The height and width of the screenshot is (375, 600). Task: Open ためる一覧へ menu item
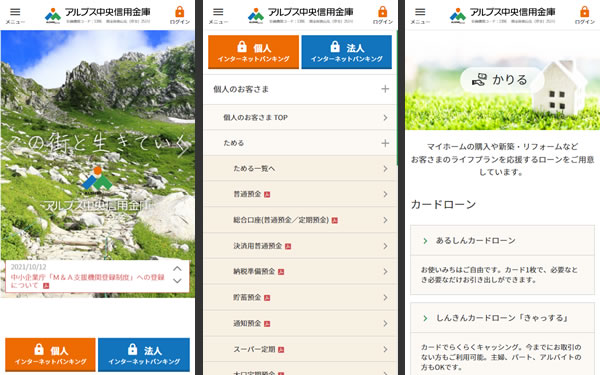[x=300, y=168]
